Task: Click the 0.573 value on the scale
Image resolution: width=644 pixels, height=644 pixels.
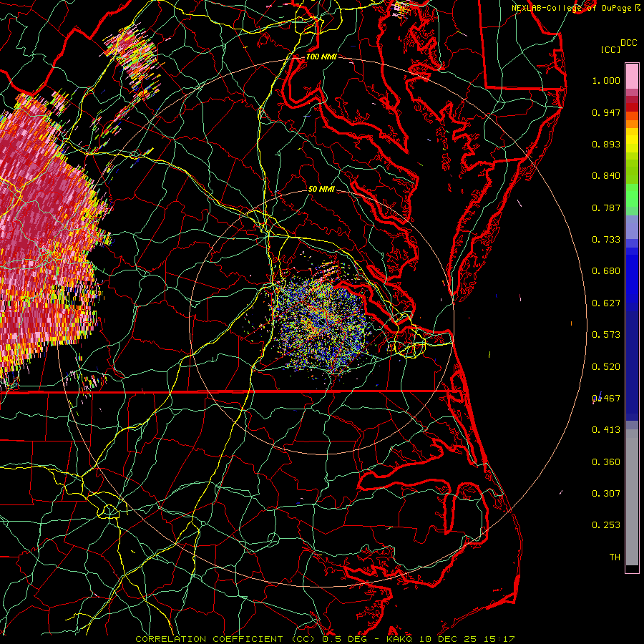Action: pyautogui.click(x=606, y=335)
